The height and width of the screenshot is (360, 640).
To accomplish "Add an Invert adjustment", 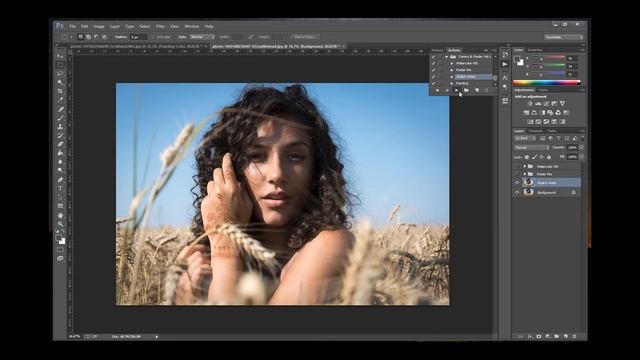I will coord(530,122).
